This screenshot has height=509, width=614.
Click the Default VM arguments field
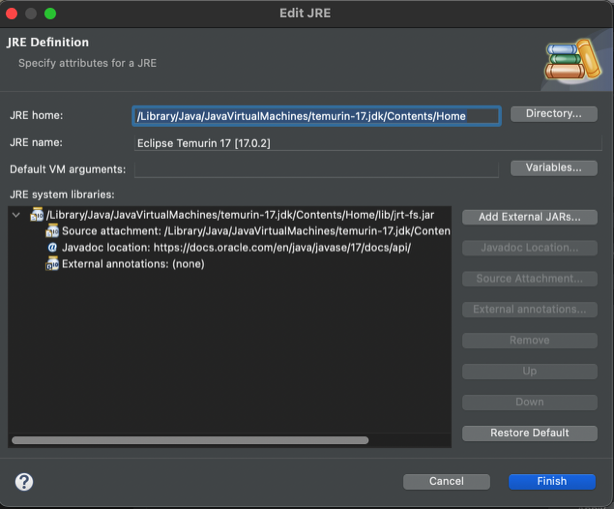316,169
